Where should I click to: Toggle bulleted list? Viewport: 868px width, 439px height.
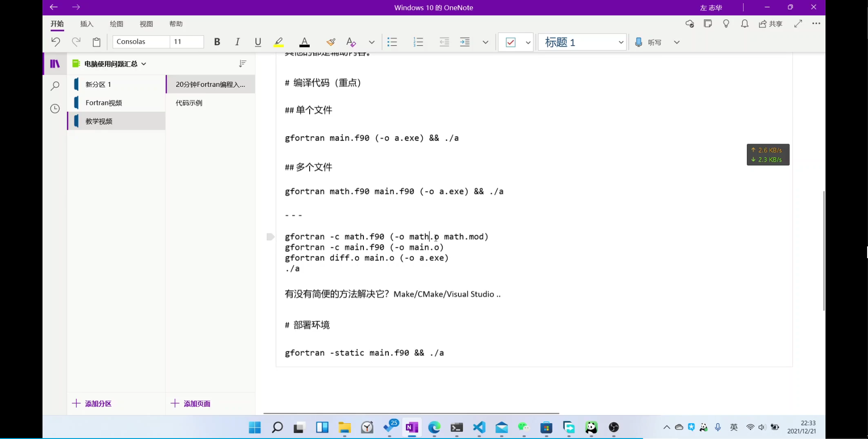pos(392,42)
